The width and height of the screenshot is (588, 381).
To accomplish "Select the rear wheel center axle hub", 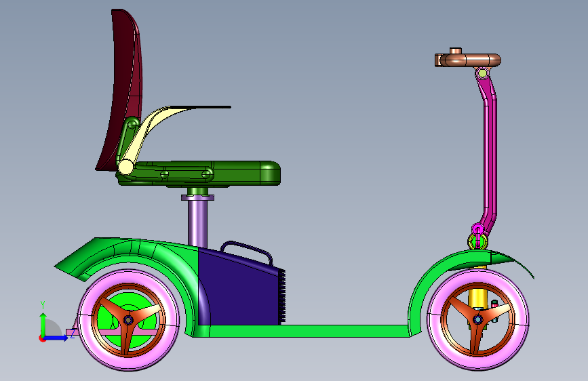I will [x=128, y=320].
